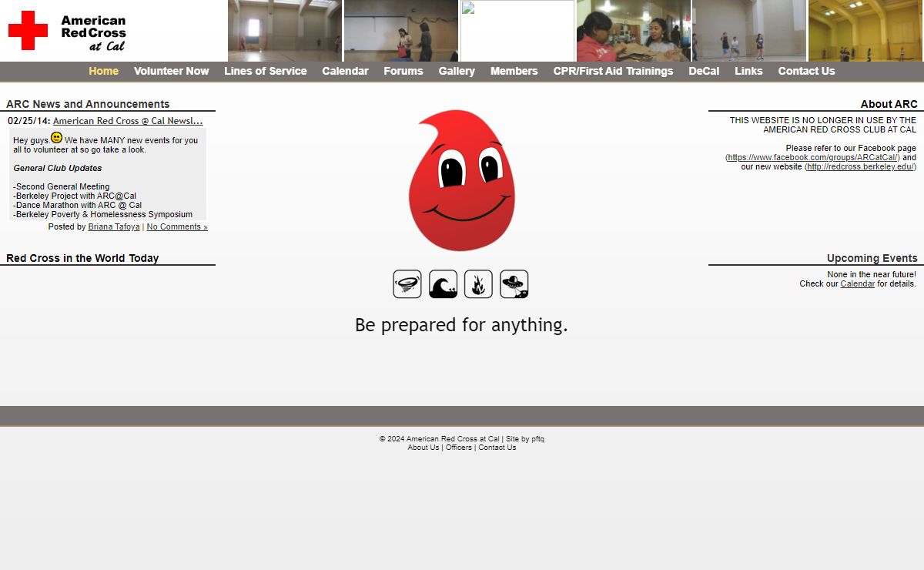Click the tsunami wave disaster icon
Screen dimensions: 924x570
(443, 284)
